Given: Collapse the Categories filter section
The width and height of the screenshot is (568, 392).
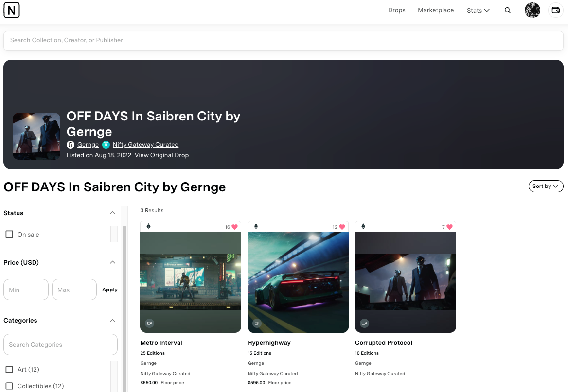Looking at the screenshot, I should pos(113,320).
